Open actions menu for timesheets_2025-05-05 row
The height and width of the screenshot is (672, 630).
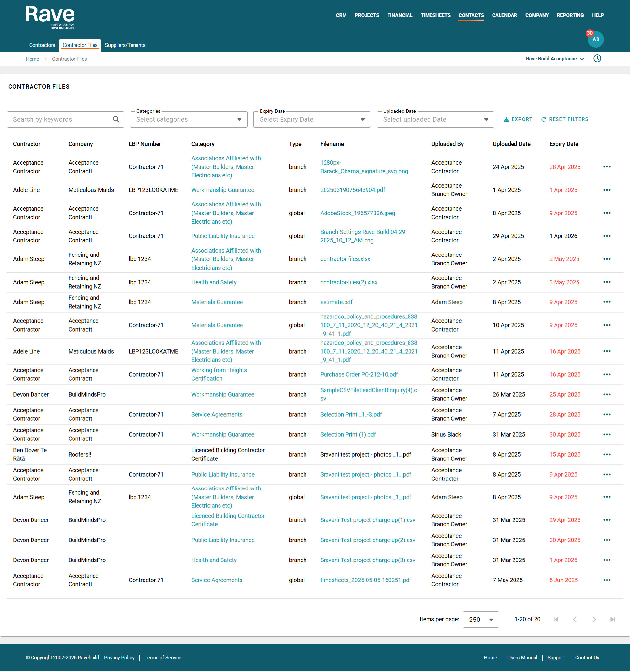tap(607, 580)
